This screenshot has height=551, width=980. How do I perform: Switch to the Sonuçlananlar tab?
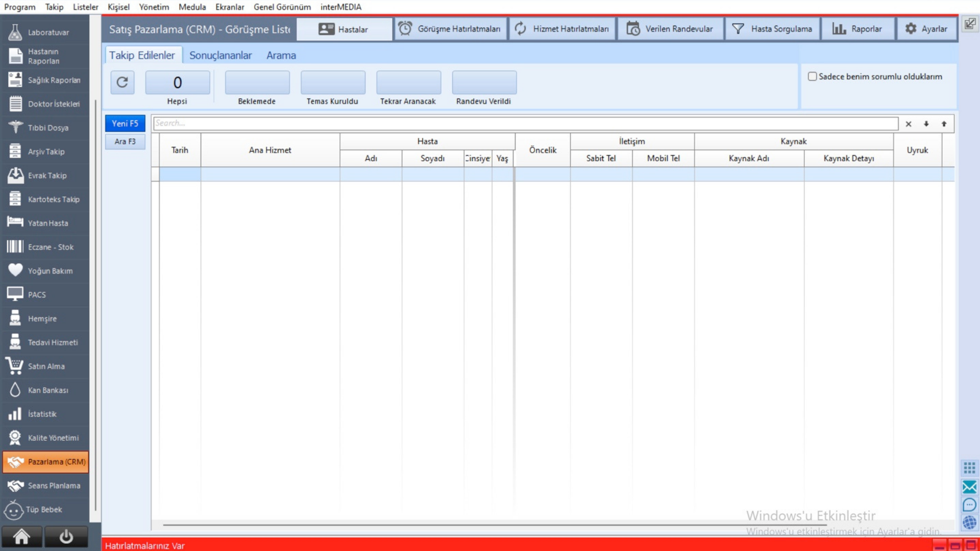[x=220, y=55]
